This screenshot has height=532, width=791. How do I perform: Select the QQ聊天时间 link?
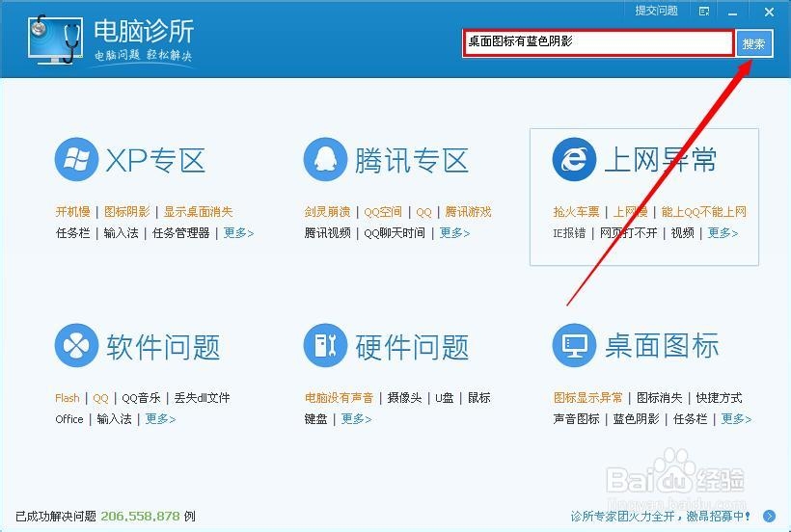pyautogui.click(x=395, y=233)
